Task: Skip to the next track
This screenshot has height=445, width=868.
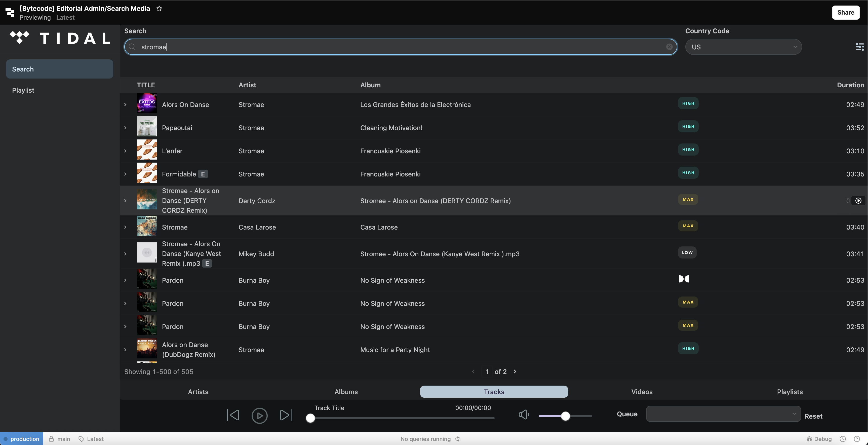Action: pyautogui.click(x=286, y=415)
